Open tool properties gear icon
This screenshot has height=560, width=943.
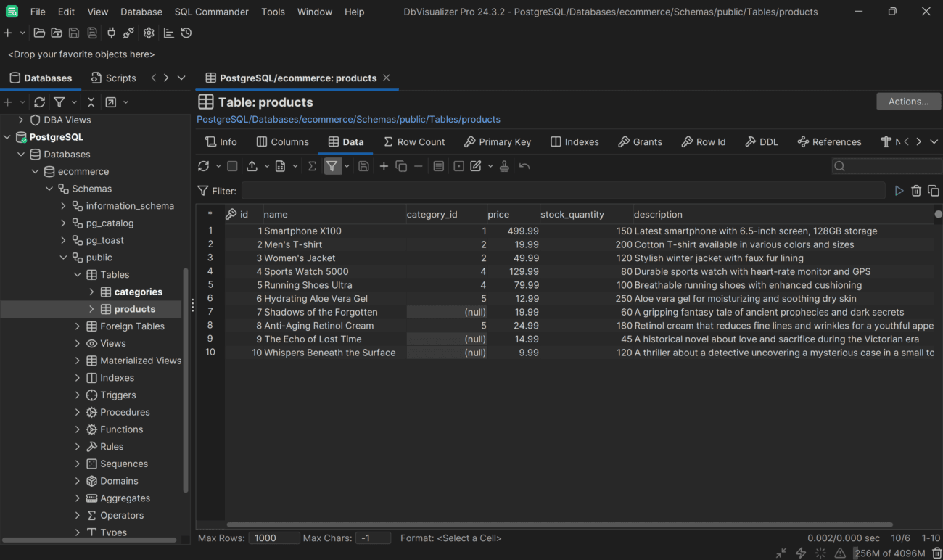149,33
